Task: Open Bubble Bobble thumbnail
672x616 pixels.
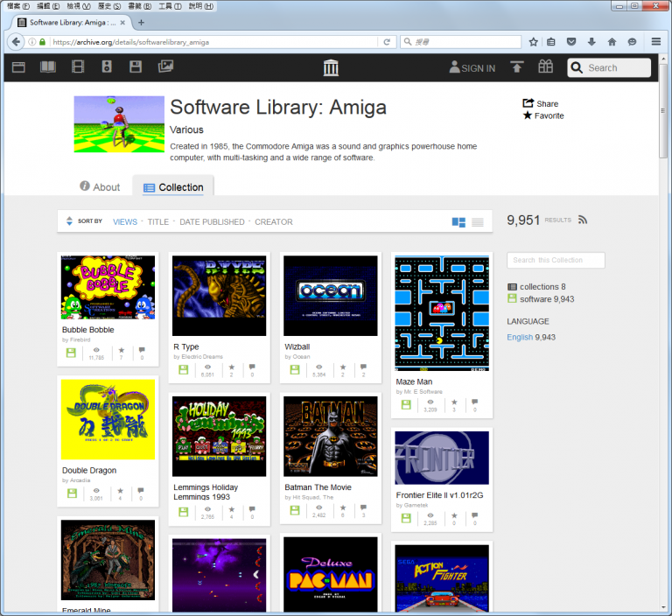Action: click(108, 287)
